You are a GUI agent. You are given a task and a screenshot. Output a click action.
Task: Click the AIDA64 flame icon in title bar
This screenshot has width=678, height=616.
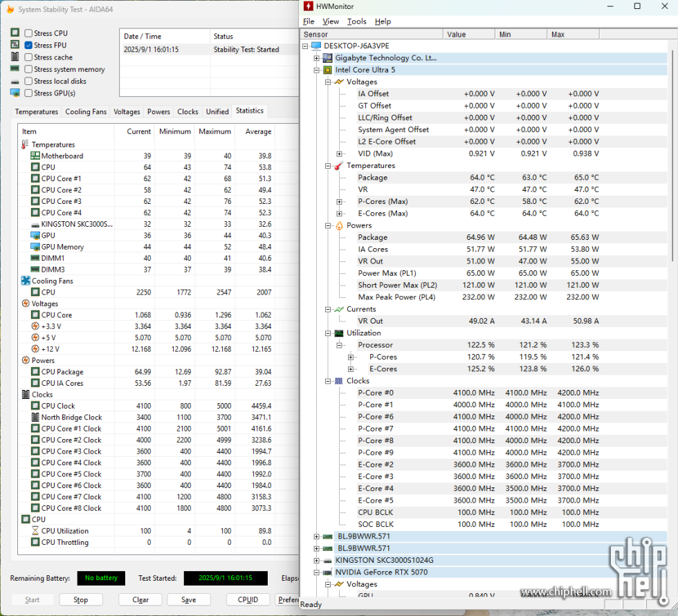click(10, 9)
